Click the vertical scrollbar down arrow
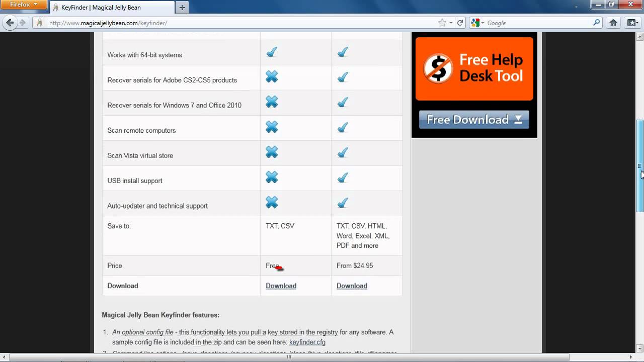The height and width of the screenshot is (362, 644). [640, 348]
